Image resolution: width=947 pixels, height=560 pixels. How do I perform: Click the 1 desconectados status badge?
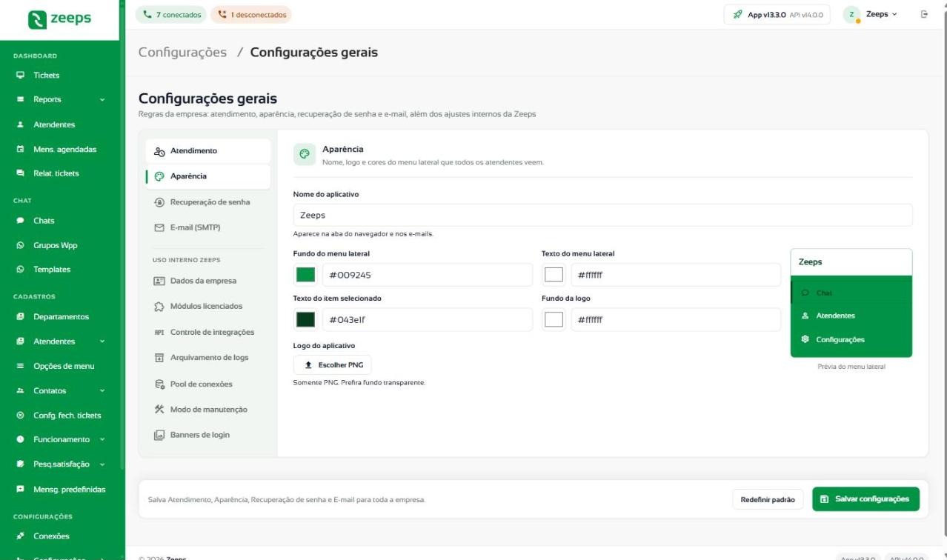[251, 15]
